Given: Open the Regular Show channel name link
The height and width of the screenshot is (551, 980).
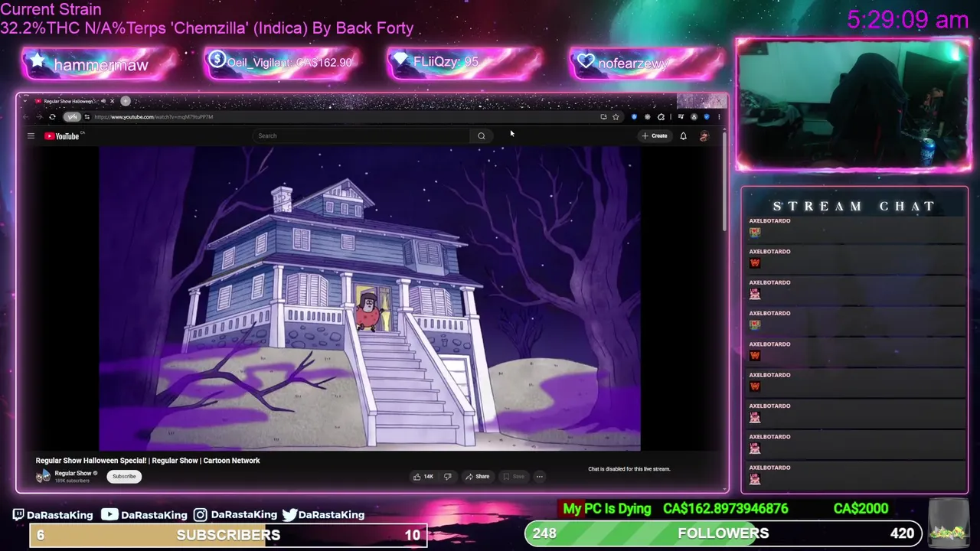Looking at the screenshot, I should pos(73,473).
